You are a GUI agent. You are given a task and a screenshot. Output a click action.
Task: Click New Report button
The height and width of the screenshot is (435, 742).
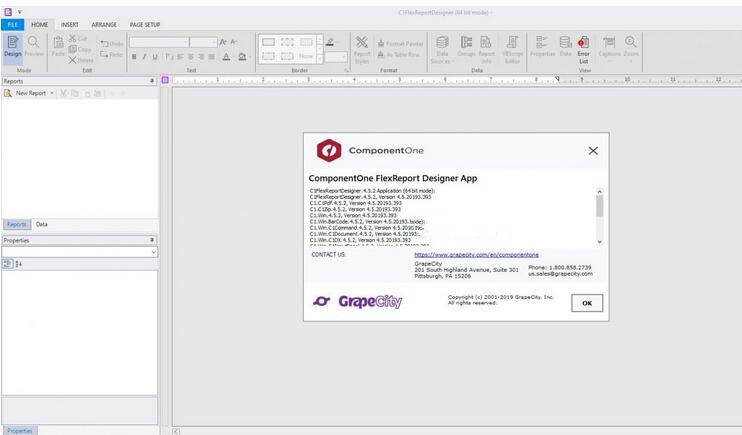(26, 93)
